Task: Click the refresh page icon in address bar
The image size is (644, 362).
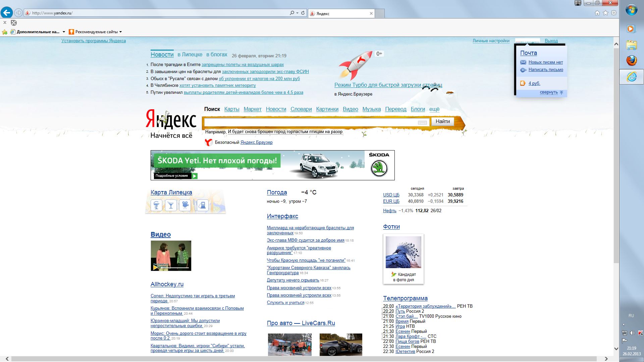Action: tap(303, 13)
